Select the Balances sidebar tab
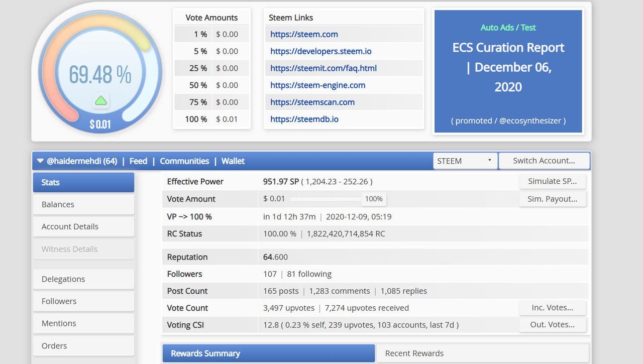This screenshot has width=643, height=364. (x=83, y=204)
